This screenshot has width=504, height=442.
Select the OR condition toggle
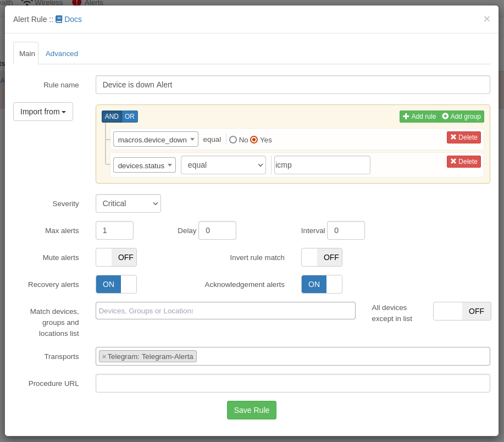click(x=130, y=117)
